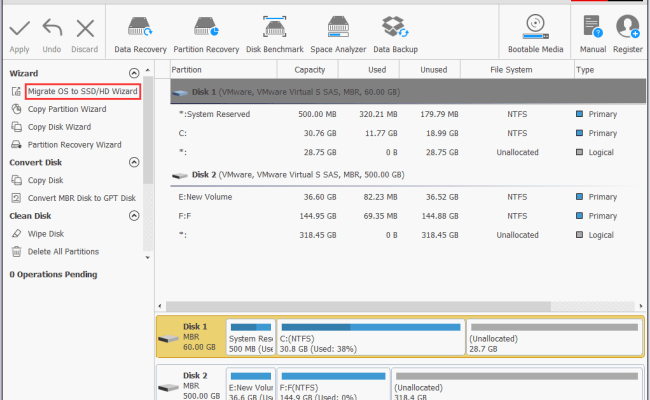
Task: Select the Disk 1 header row
Action: 408,92
